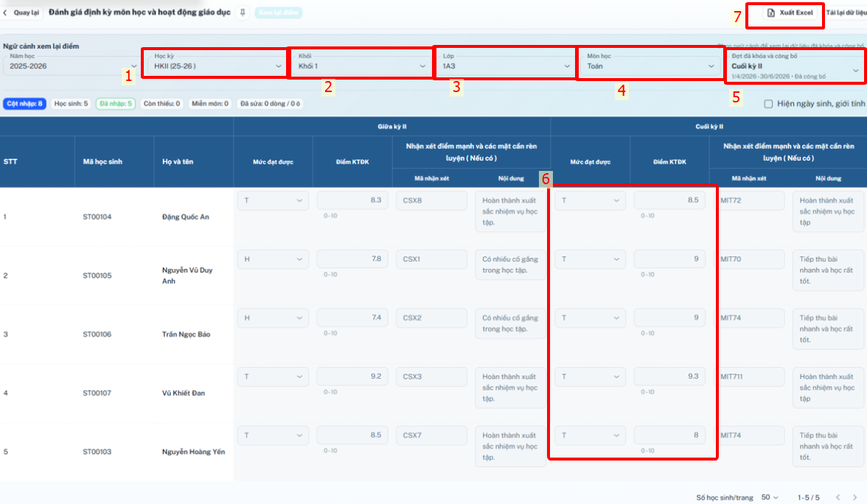Click the Đã sửa: 0 dòng / 0 ô chip

pyautogui.click(x=270, y=103)
